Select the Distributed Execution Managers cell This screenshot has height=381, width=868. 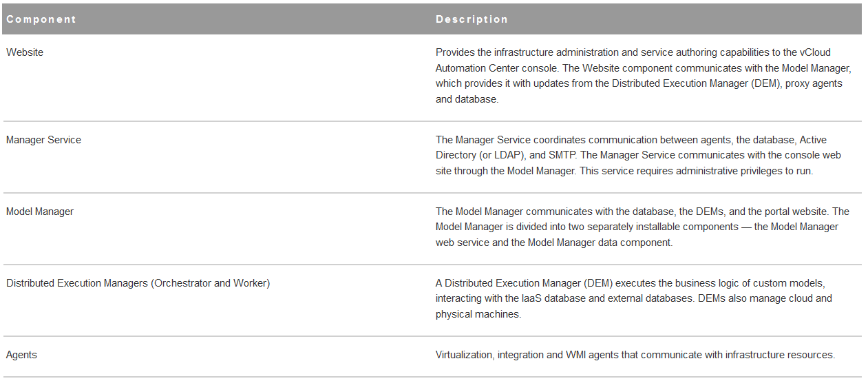click(138, 283)
